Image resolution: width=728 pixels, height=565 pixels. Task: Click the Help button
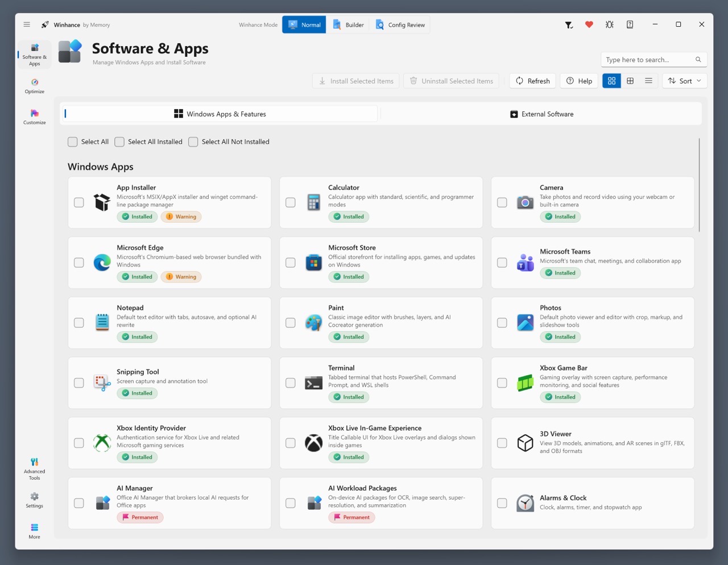579,81
